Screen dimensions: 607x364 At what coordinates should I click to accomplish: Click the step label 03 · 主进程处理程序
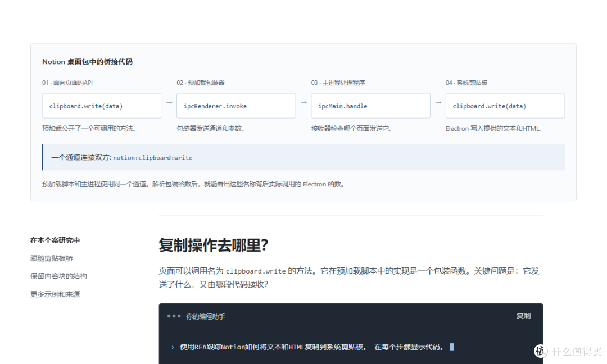[x=338, y=83]
